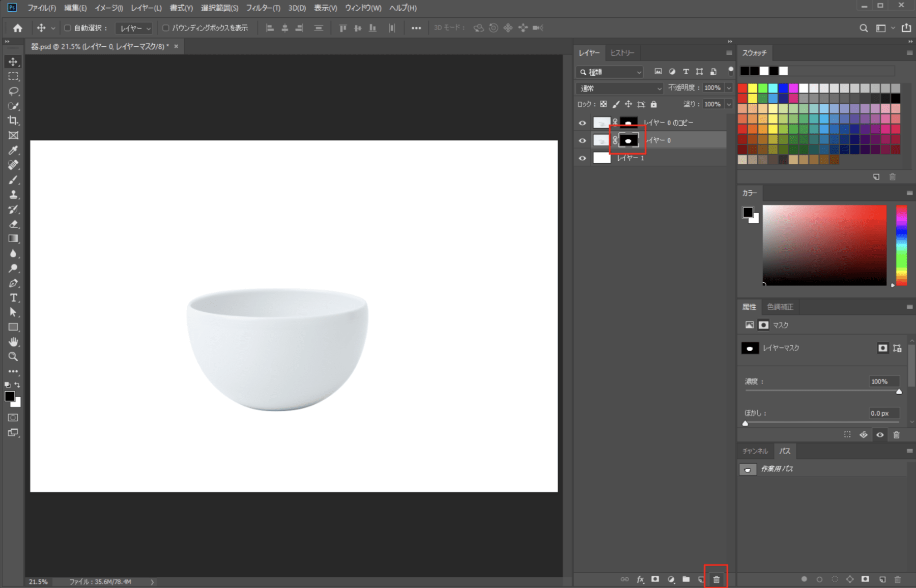
Task: Add layer style with fx icon
Action: [x=640, y=579]
